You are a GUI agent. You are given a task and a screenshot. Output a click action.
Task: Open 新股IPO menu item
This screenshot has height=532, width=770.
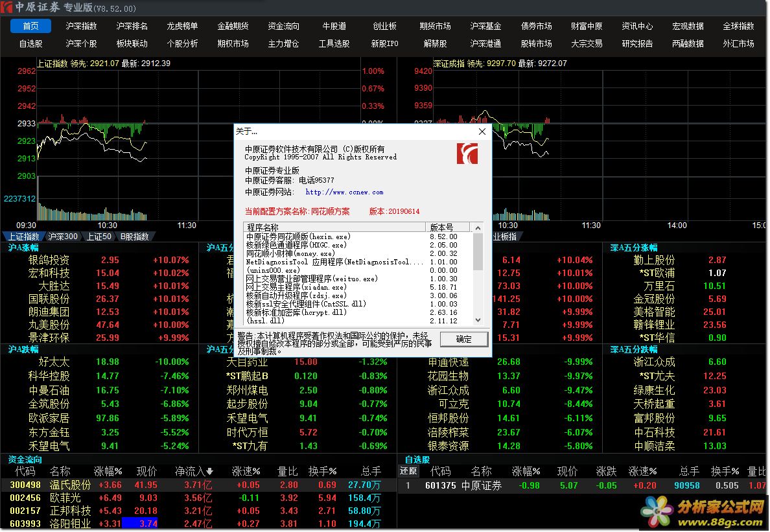tap(384, 43)
